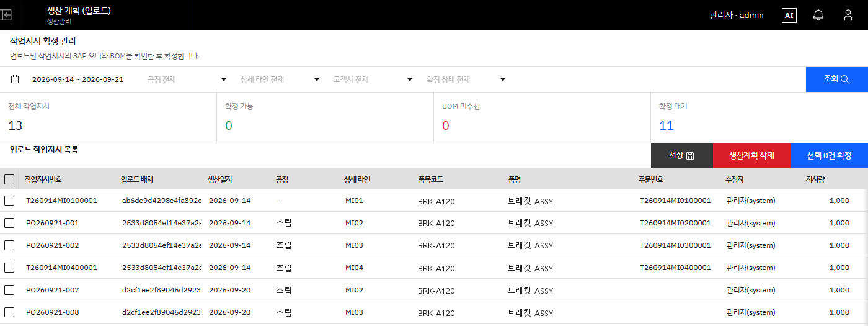Sort by the 품명 column header
Image resolution: width=868 pixels, height=326 pixels.
515,179
